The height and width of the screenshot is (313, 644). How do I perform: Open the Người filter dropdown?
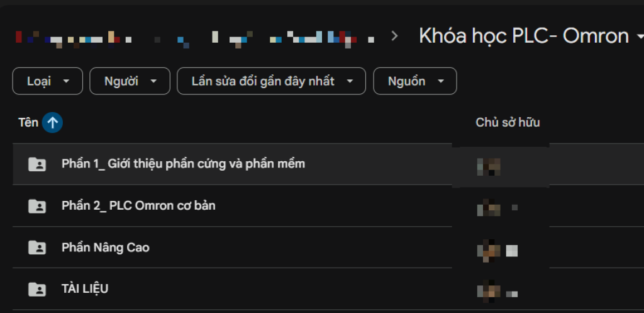(130, 81)
